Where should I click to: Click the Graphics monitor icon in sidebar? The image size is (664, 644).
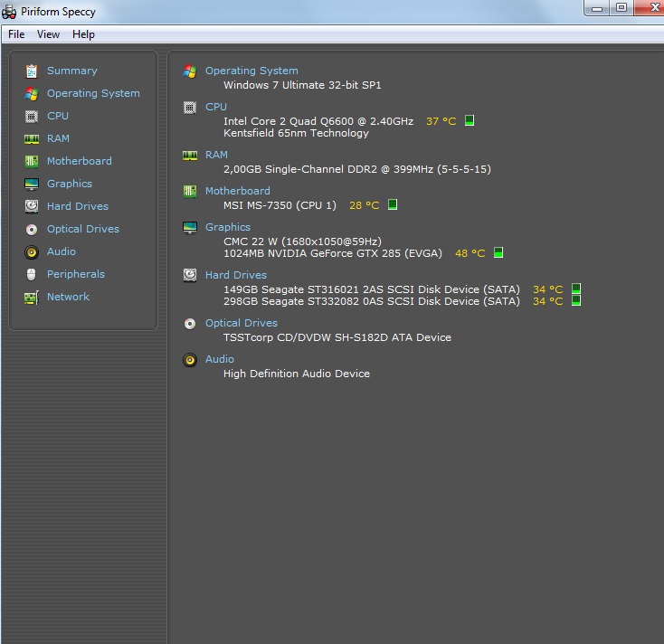[32, 185]
